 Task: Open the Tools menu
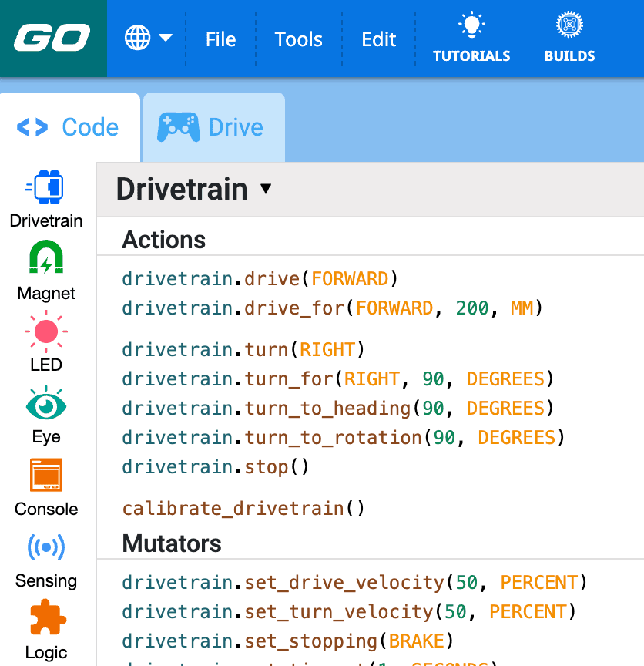click(298, 39)
